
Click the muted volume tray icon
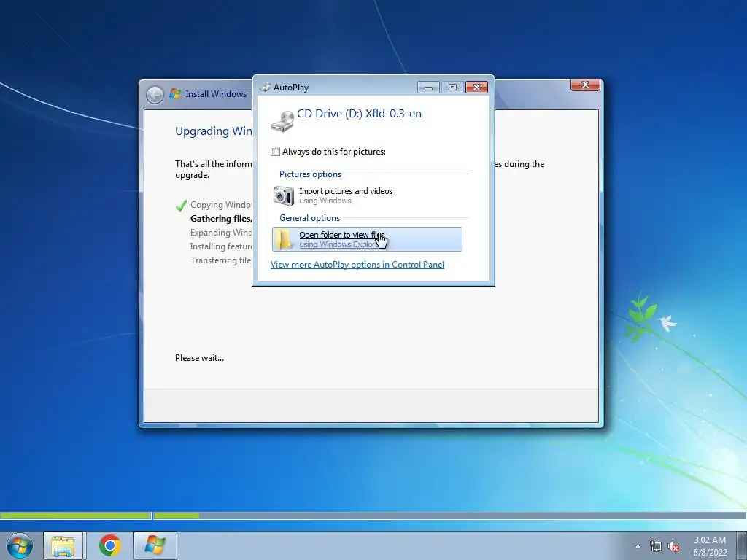673,547
